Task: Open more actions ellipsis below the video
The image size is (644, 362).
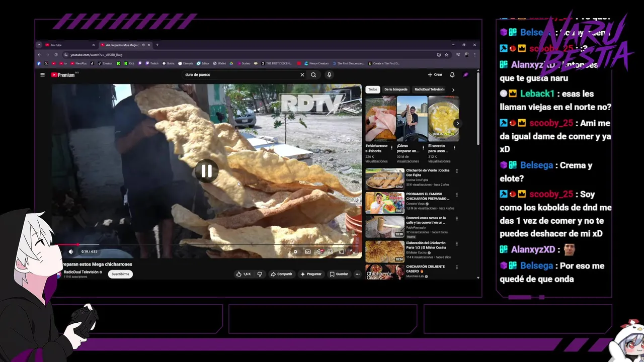Action: click(x=357, y=274)
